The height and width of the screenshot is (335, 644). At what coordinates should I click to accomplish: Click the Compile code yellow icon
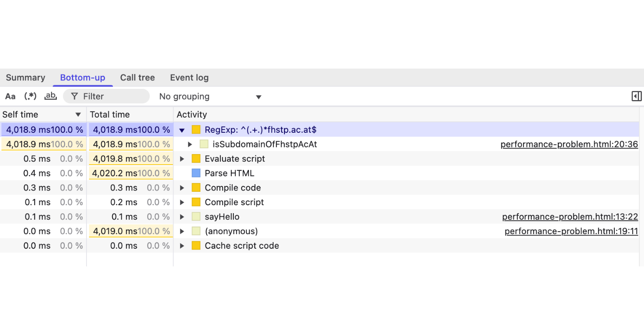[x=196, y=188]
